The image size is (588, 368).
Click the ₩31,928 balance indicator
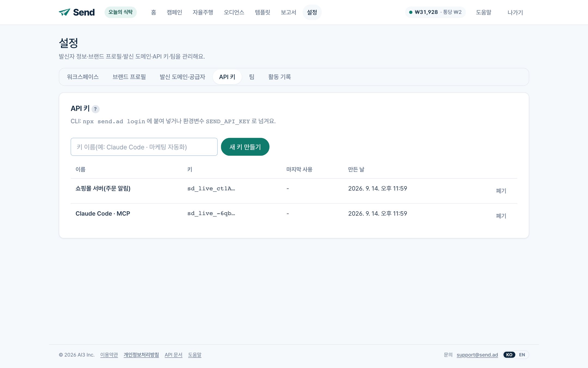tap(435, 12)
